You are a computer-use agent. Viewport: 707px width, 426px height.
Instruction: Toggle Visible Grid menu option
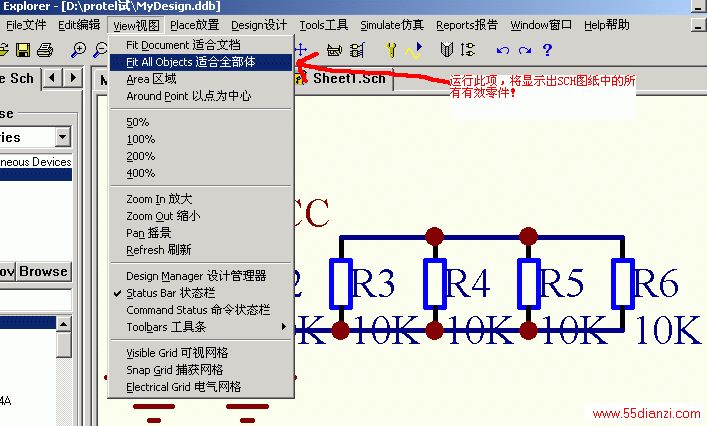coord(201,353)
